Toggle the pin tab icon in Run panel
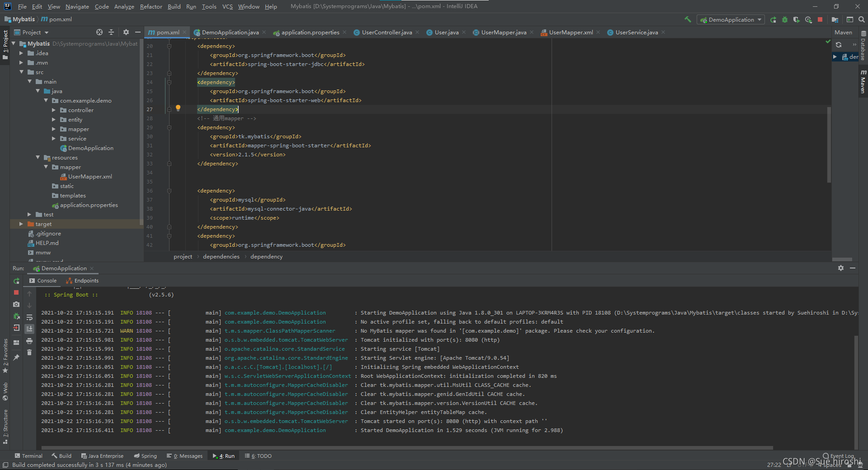 (x=16, y=357)
